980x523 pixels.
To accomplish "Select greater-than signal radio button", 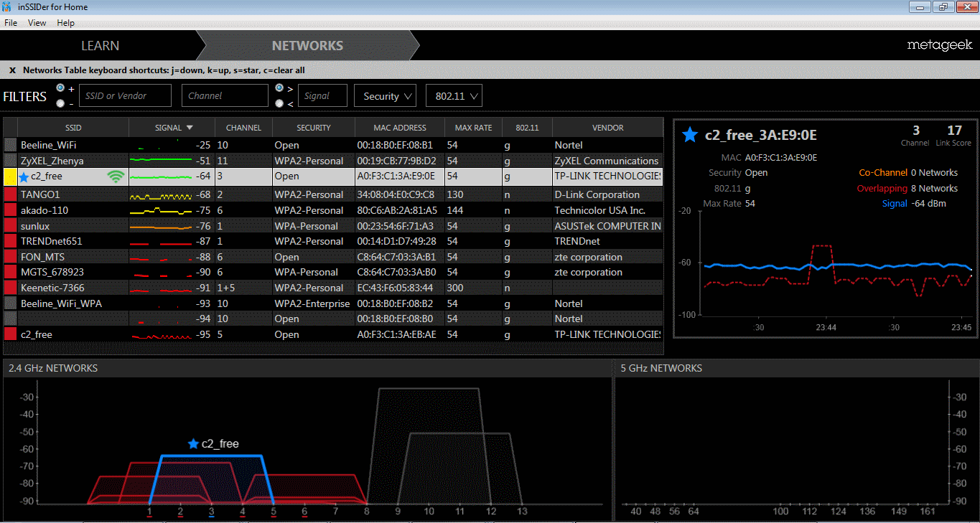I will point(279,88).
